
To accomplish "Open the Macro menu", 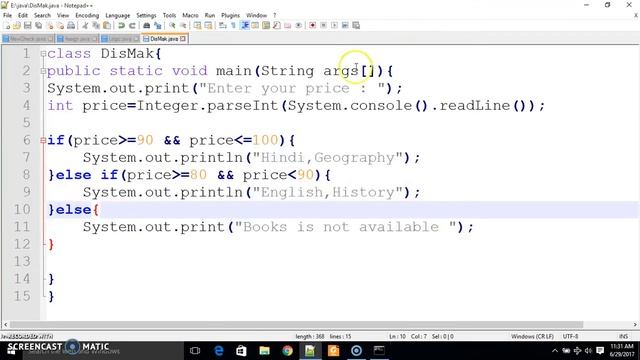I will tap(190, 15).
